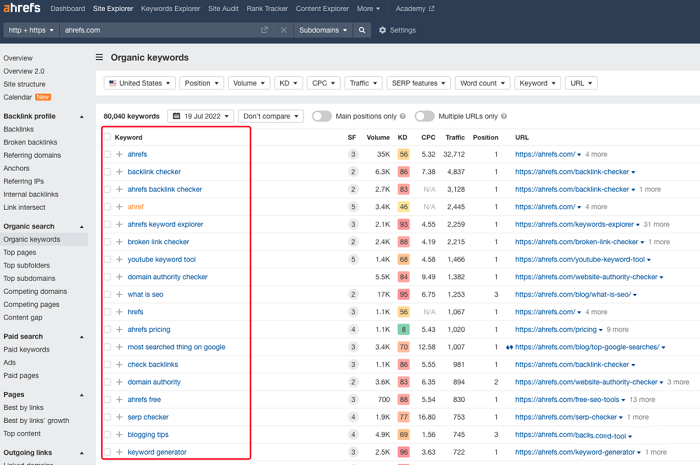Click the broken link checker keyword link
700x465 pixels.
[x=158, y=242]
